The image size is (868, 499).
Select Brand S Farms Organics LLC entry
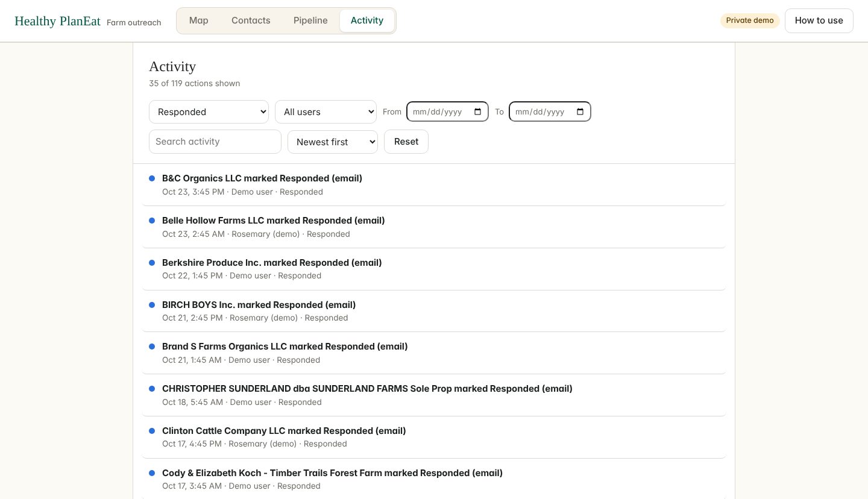(434, 353)
